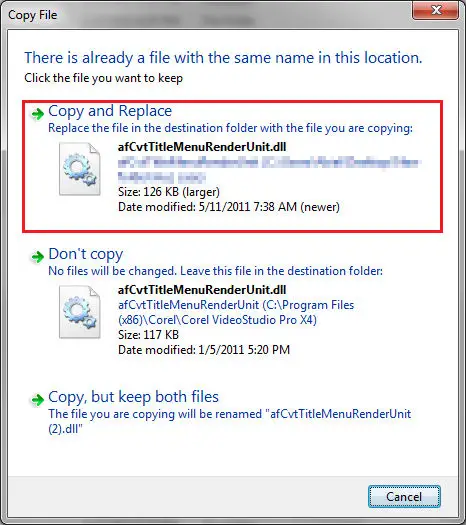This screenshot has width=466, height=525.
Task: Click the Corel VideoStudio Pro X4 path text
Action: coord(236,312)
